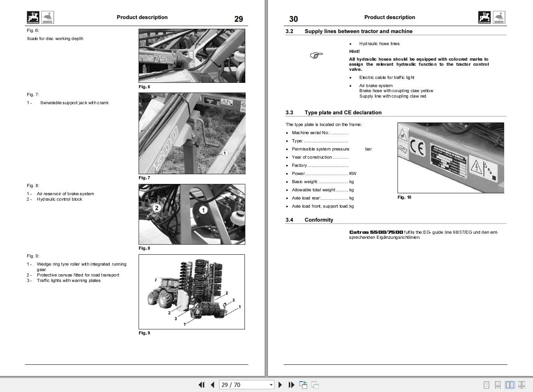
Task: Switch to single page view
Action: click(x=486, y=385)
